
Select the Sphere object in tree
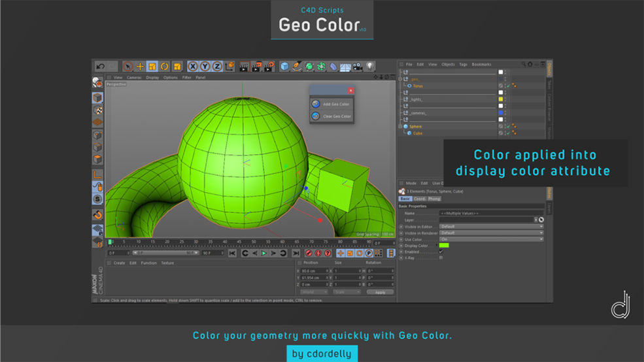tap(415, 126)
